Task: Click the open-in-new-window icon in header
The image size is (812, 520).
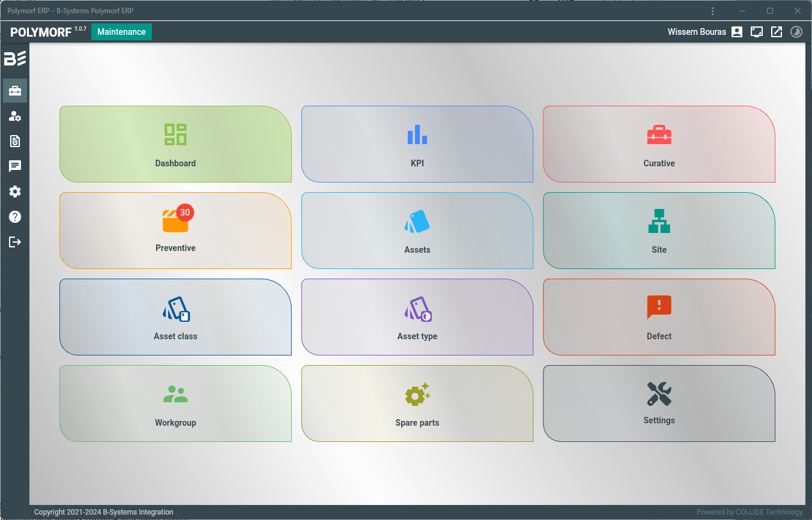Action: pyautogui.click(x=777, y=32)
